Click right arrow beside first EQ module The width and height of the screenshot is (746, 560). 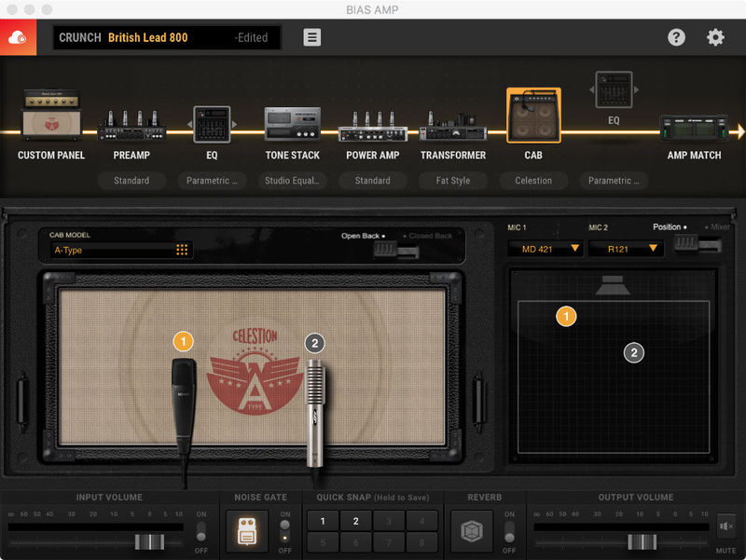pos(234,125)
